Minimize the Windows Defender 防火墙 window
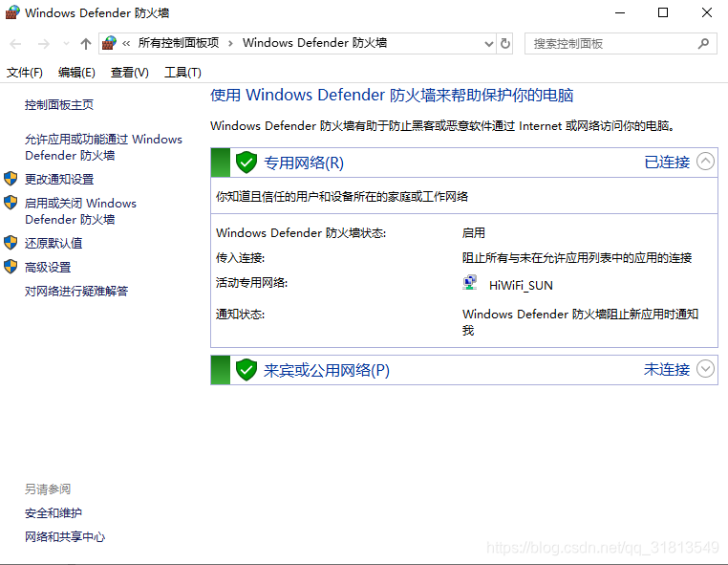The height and width of the screenshot is (565, 728). tap(620, 12)
